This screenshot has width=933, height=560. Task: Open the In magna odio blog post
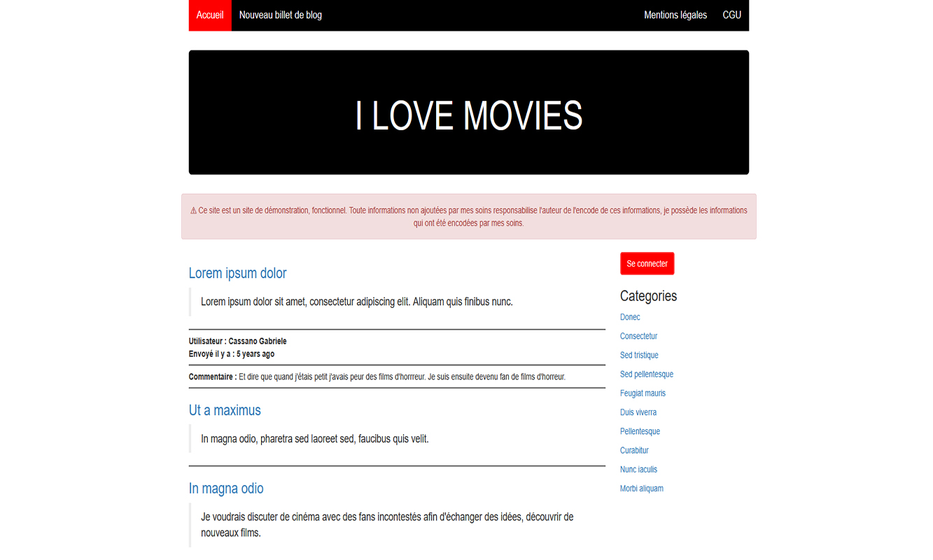click(226, 488)
